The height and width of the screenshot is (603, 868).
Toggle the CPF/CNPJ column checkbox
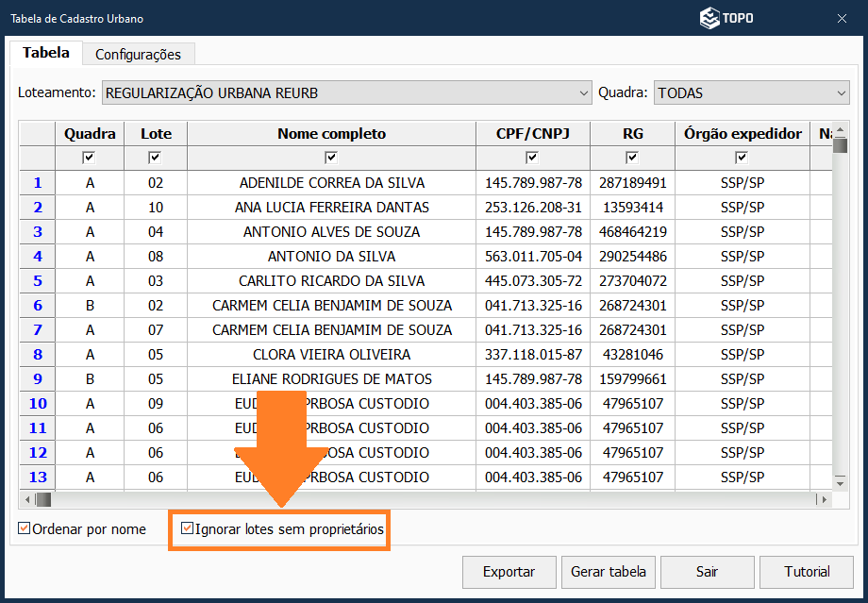pos(532,158)
